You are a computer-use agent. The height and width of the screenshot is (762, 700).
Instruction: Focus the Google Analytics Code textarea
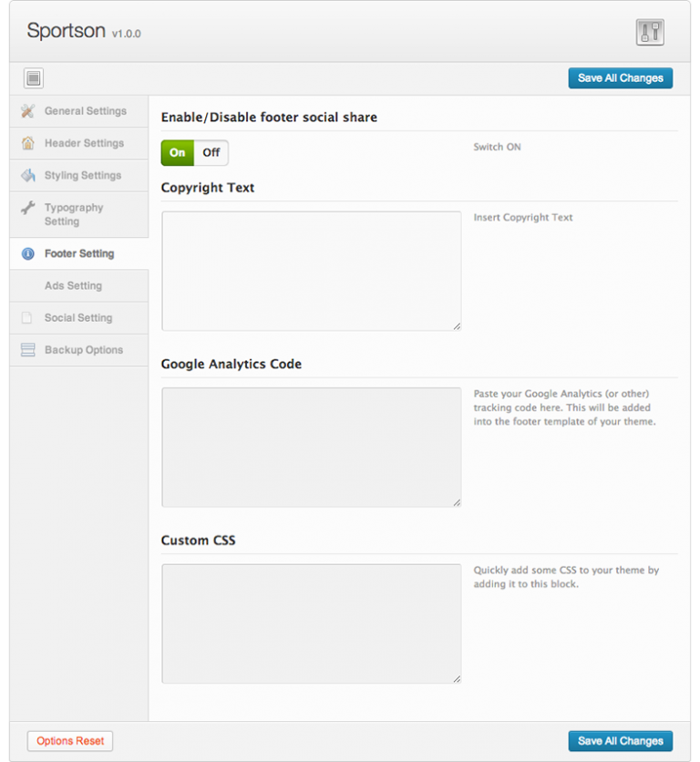point(311,447)
